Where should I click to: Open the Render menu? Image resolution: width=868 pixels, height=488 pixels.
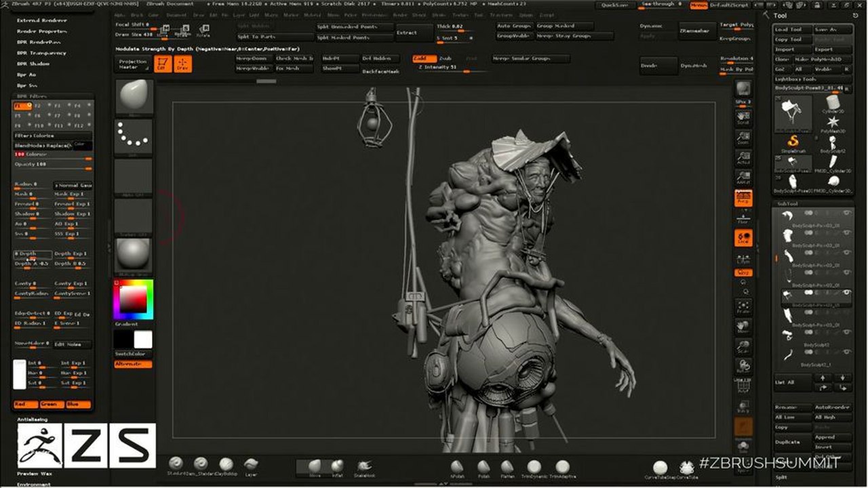(400, 14)
